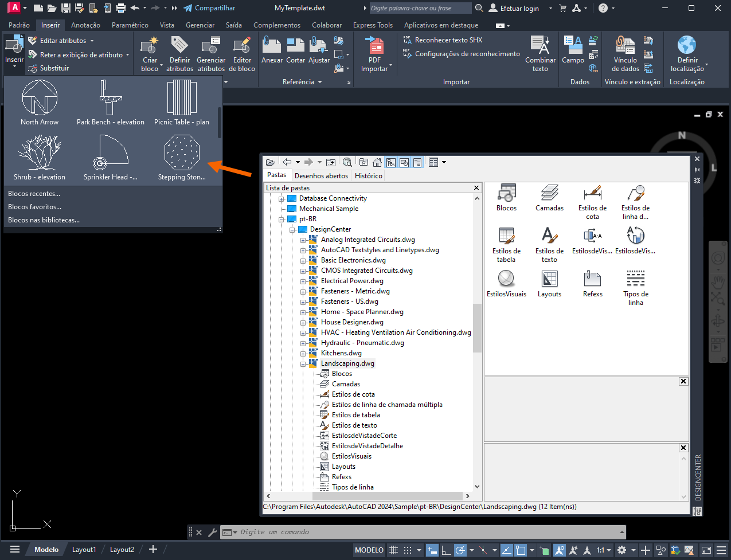The image size is (731, 560).
Task: Open Estilos de texto content icon
Action: pos(549,245)
